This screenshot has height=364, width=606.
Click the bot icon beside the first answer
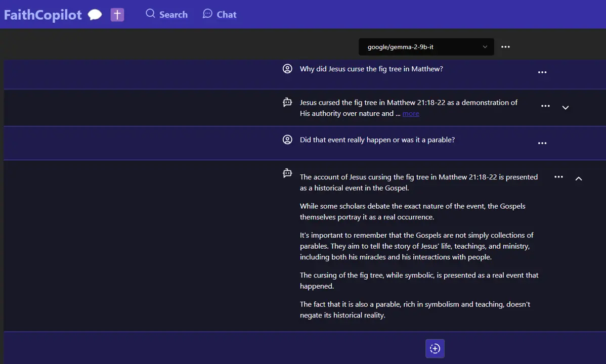pyautogui.click(x=287, y=103)
